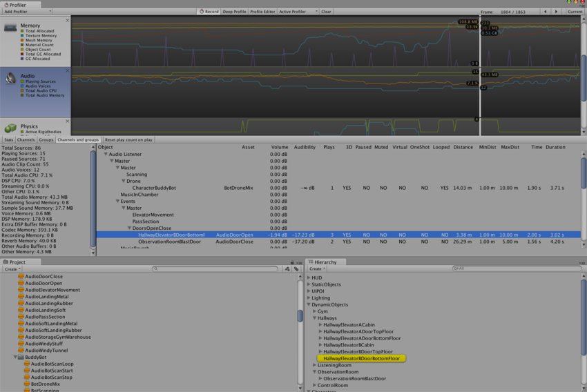Click the AudioDoorOpen clip icon in Project
Image resolution: width=587 pixels, height=392 pixels.
coord(21,283)
